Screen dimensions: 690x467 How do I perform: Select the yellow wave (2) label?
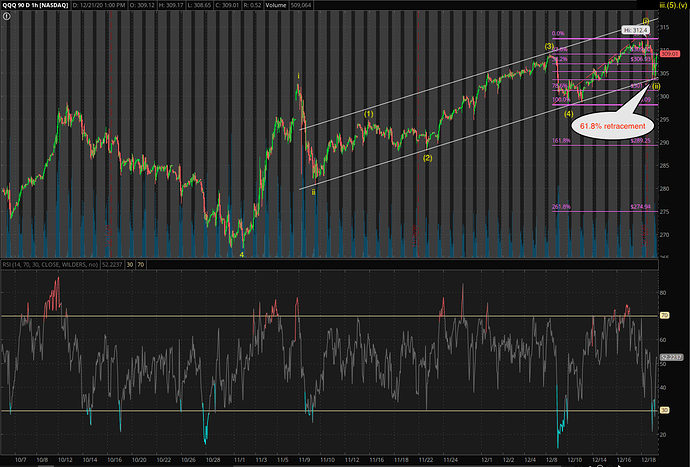(427, 158)
